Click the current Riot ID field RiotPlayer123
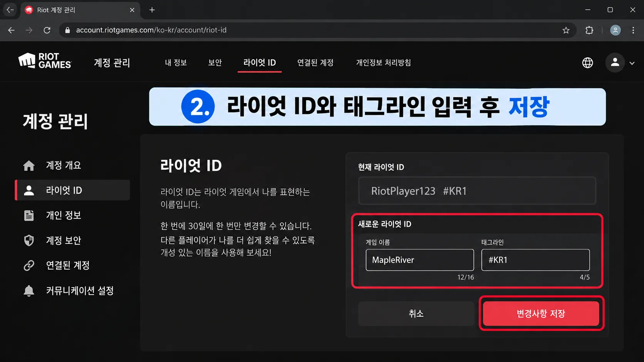This screenshot has width=644, height=362. 477,191
